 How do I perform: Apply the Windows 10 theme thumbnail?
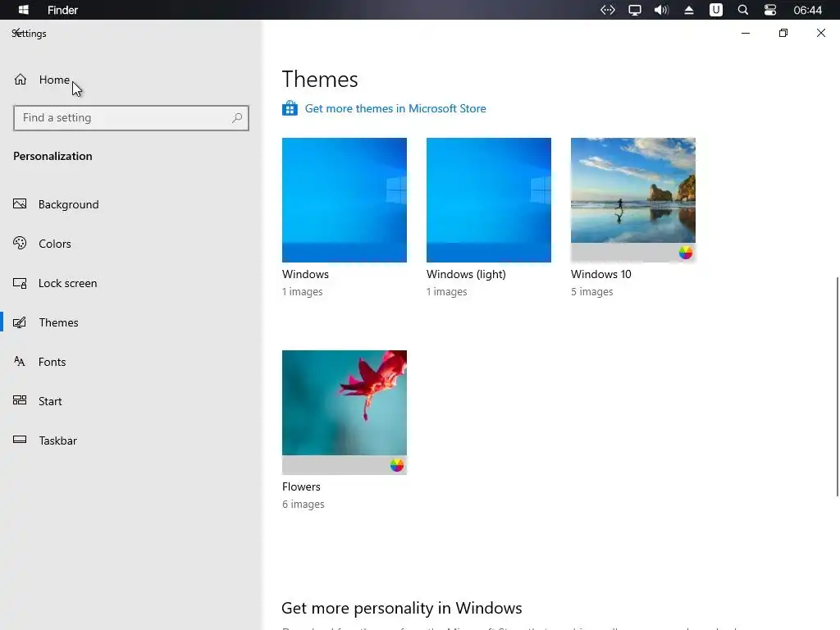click(633, 200)
